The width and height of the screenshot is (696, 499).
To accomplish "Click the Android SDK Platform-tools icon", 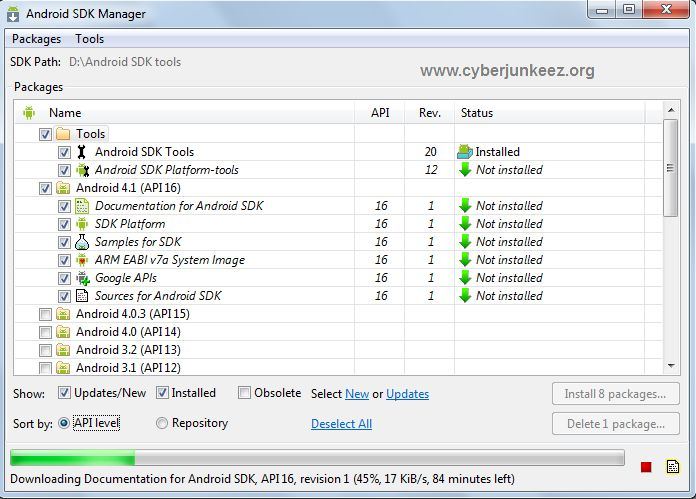I will (x=83, y=170).
